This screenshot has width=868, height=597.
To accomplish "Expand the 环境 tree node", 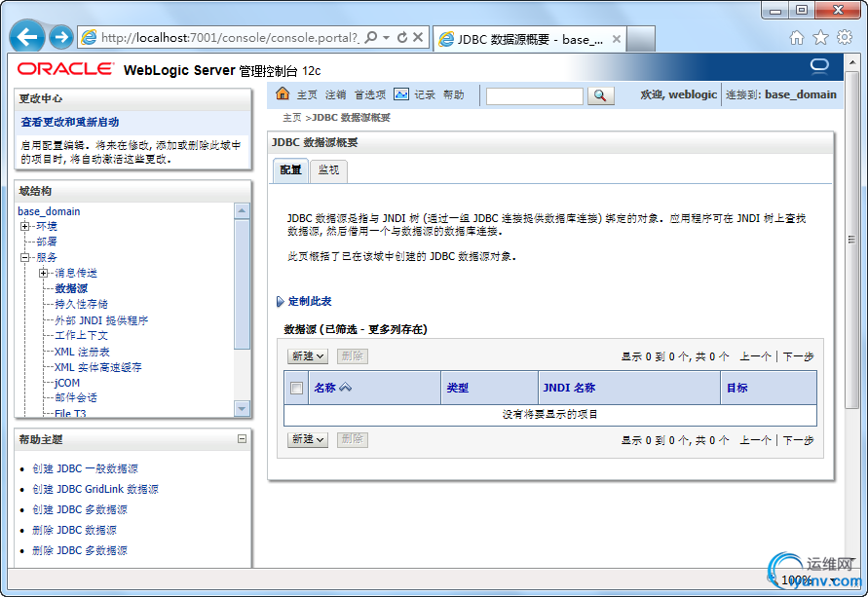I will [24, 226].
